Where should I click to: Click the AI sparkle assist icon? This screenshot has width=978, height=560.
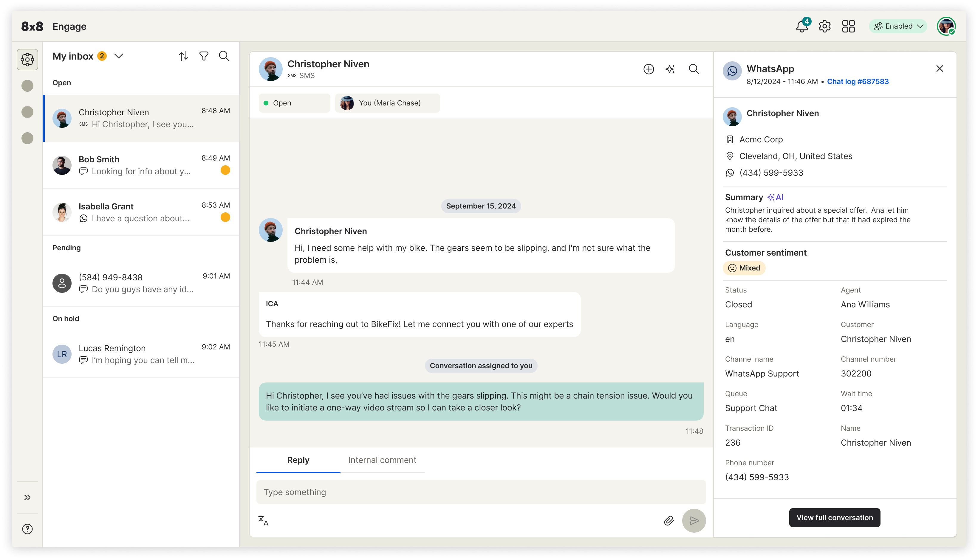(670, 69)
